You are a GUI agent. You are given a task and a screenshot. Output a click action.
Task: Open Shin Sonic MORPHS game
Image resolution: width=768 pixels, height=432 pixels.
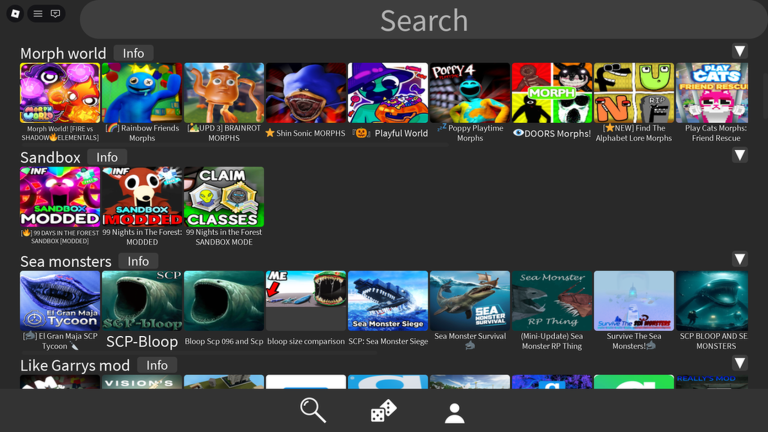[306, 93]
